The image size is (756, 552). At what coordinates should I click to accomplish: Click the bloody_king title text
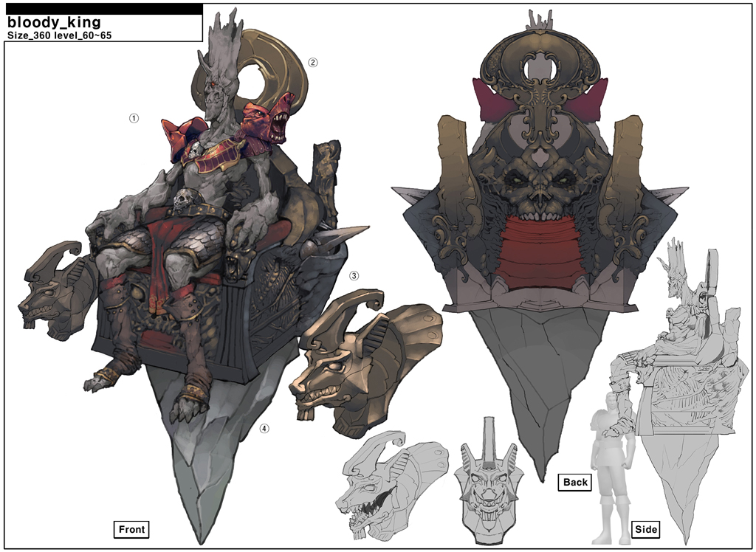pos(54,23)
